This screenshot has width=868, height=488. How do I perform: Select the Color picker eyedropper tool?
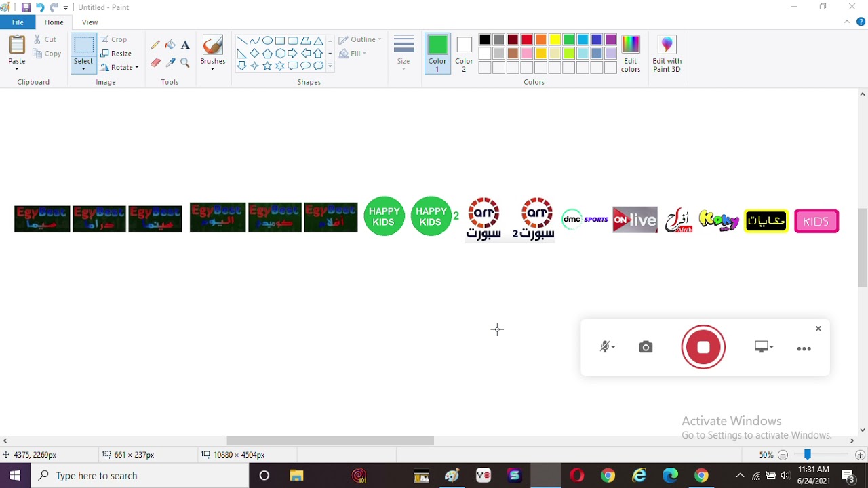click(x=170, y=62)
